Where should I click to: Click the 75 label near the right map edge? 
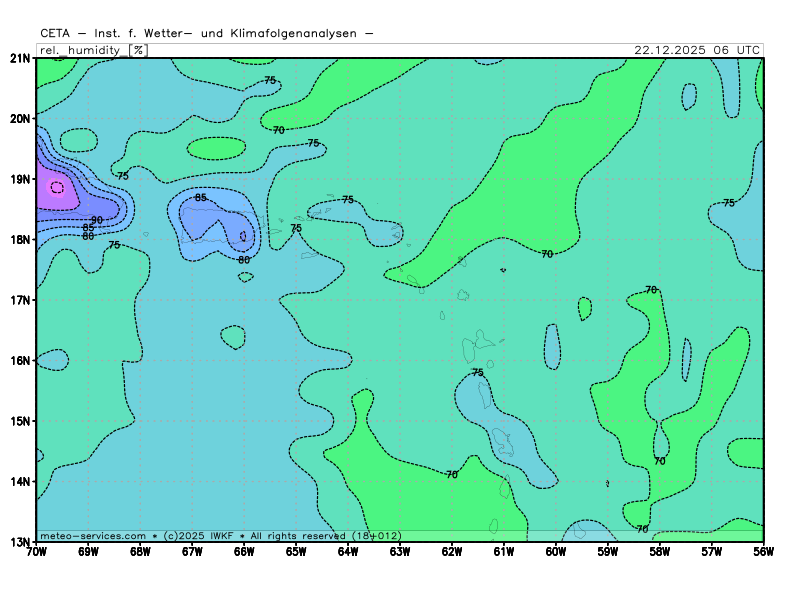point(729,203)
